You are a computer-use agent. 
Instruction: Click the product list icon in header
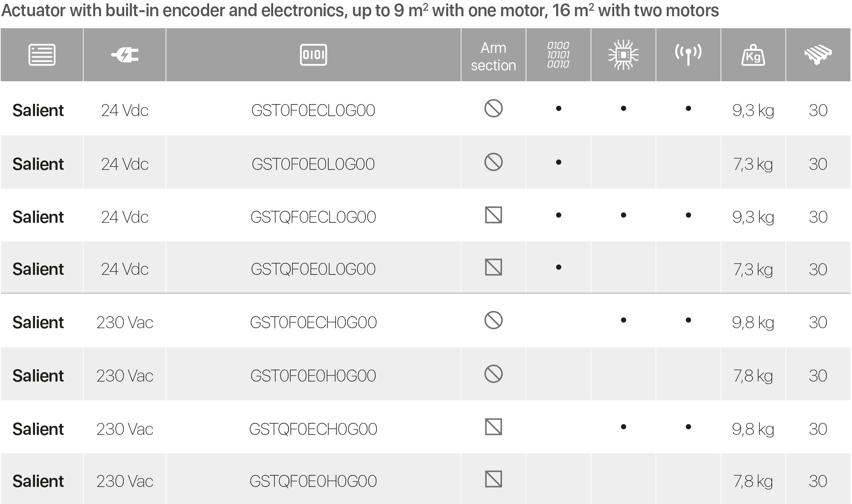42,55
